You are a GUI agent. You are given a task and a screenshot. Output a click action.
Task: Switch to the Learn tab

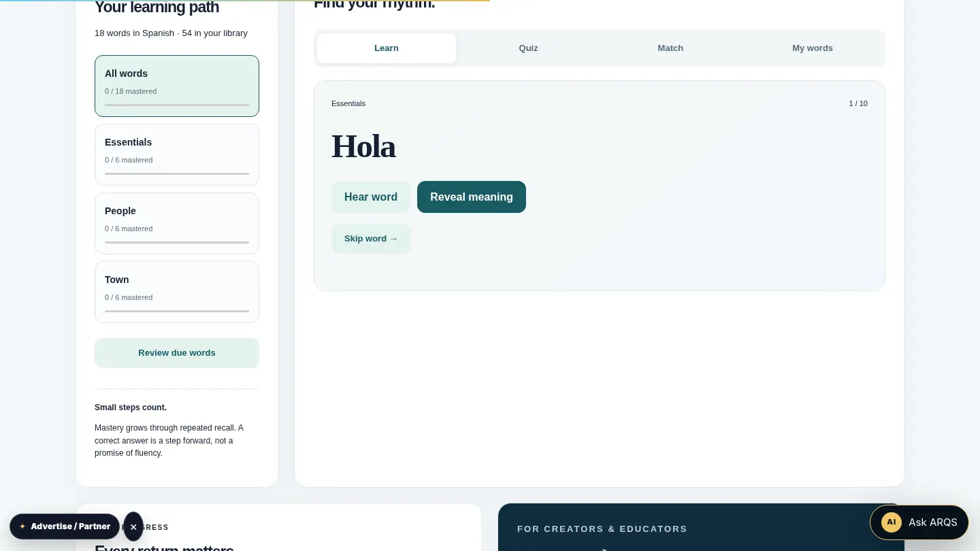coord(387,48)
